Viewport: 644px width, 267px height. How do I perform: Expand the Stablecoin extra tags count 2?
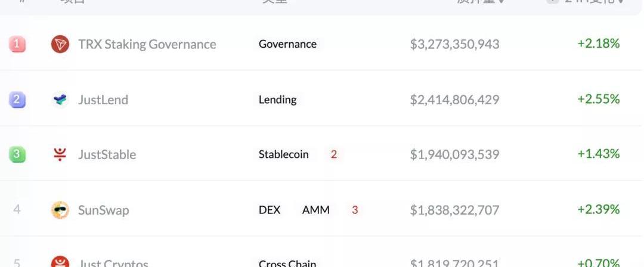[334, 154]
